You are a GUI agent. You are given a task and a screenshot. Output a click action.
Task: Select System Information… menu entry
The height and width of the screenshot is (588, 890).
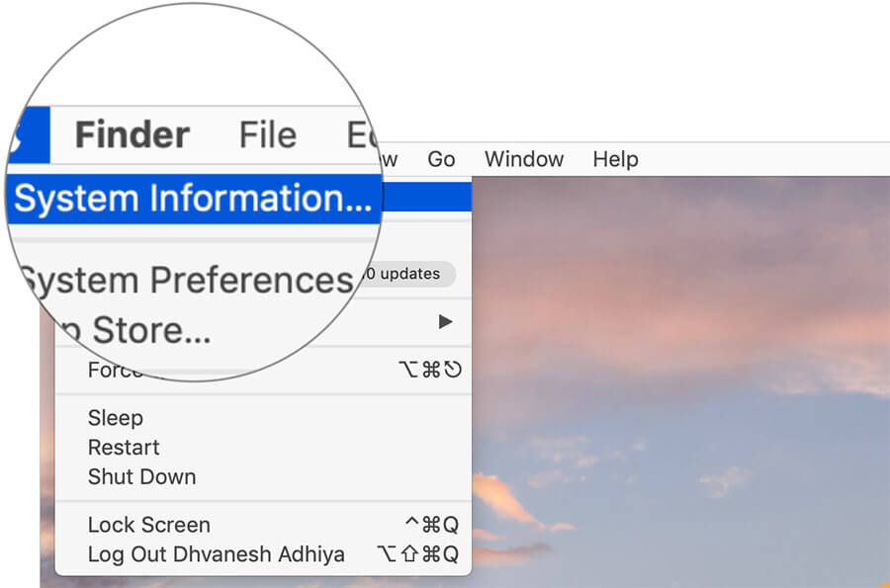tap(193, 199)
